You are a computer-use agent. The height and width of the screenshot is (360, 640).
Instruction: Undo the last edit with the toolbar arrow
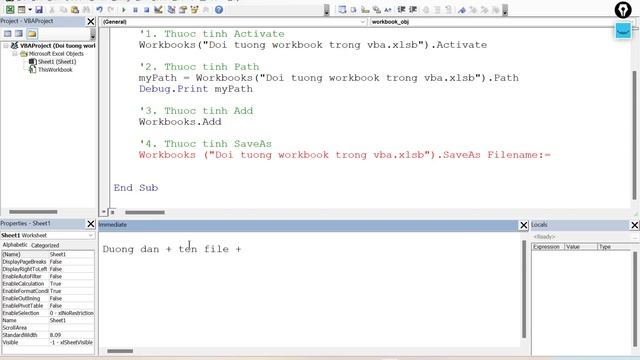click(99, 9)
